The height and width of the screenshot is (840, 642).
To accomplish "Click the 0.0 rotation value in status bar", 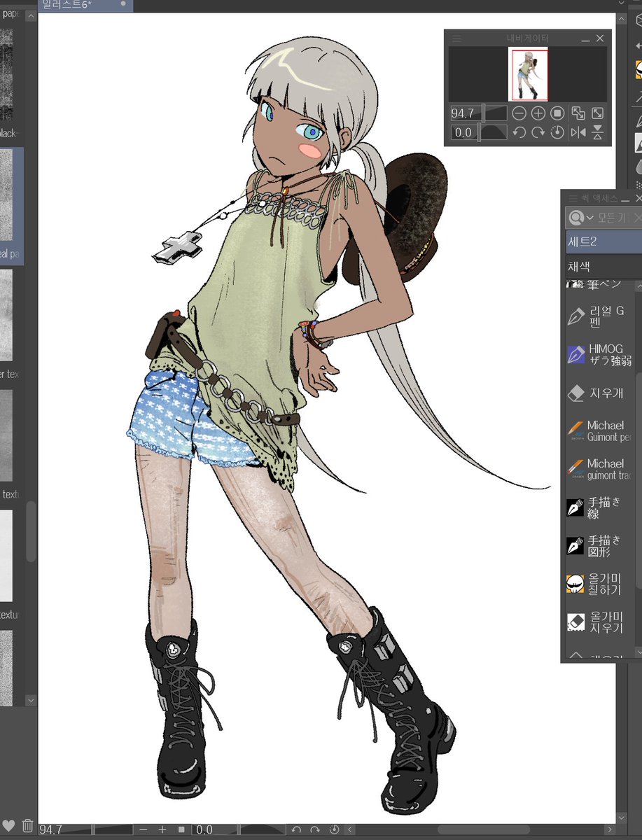I will click(x=204, y=829).
